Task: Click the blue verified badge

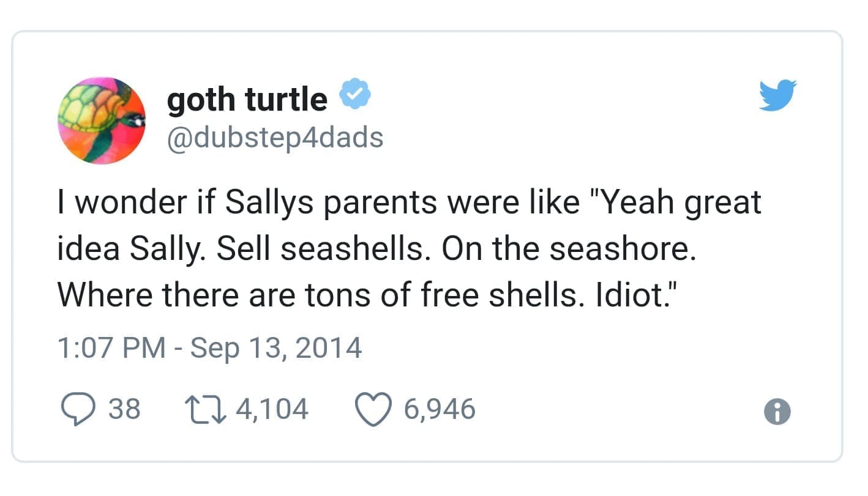Action: pos(353,96)
